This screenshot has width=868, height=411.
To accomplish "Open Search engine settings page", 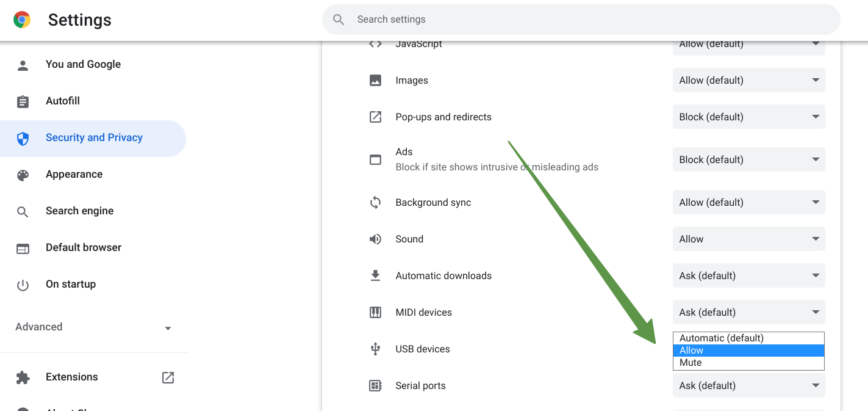I will [x=79, y=211].
